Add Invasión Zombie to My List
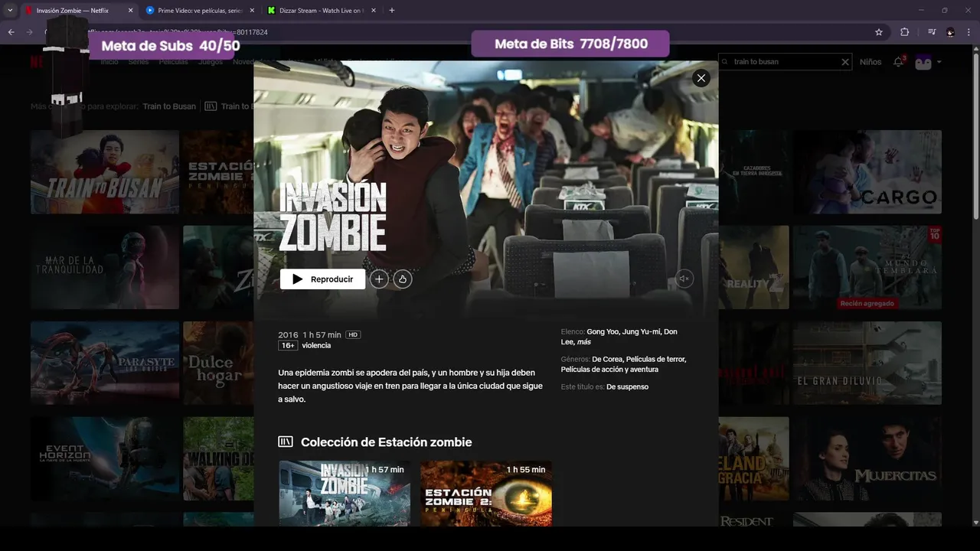 pos(379,279)
